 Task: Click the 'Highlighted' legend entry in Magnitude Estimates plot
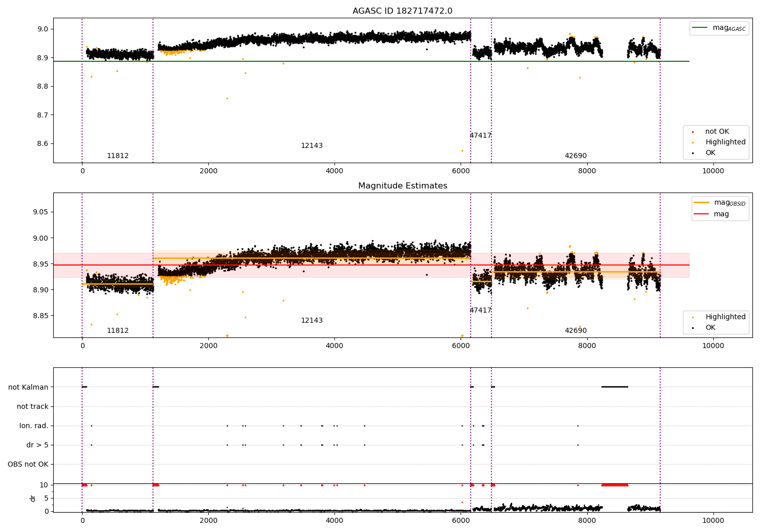point(718,317)
